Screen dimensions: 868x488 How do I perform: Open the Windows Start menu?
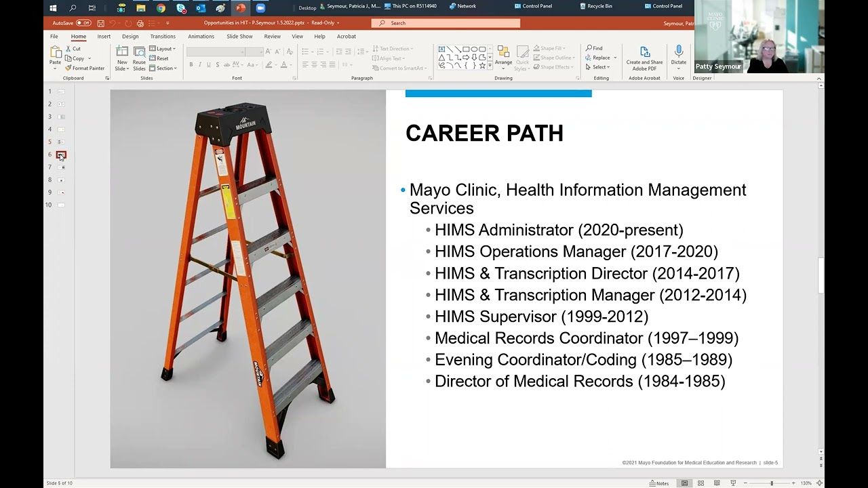point(54,8)
